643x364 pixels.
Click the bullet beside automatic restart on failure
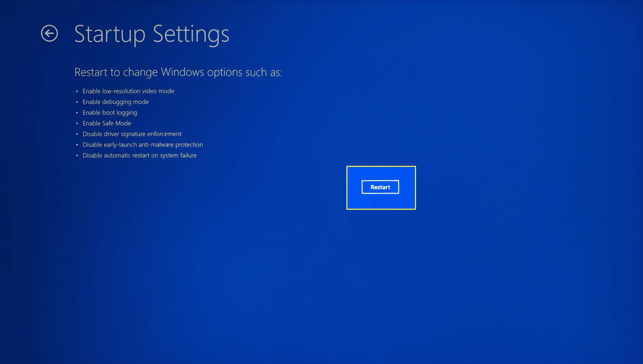[77, 156]
